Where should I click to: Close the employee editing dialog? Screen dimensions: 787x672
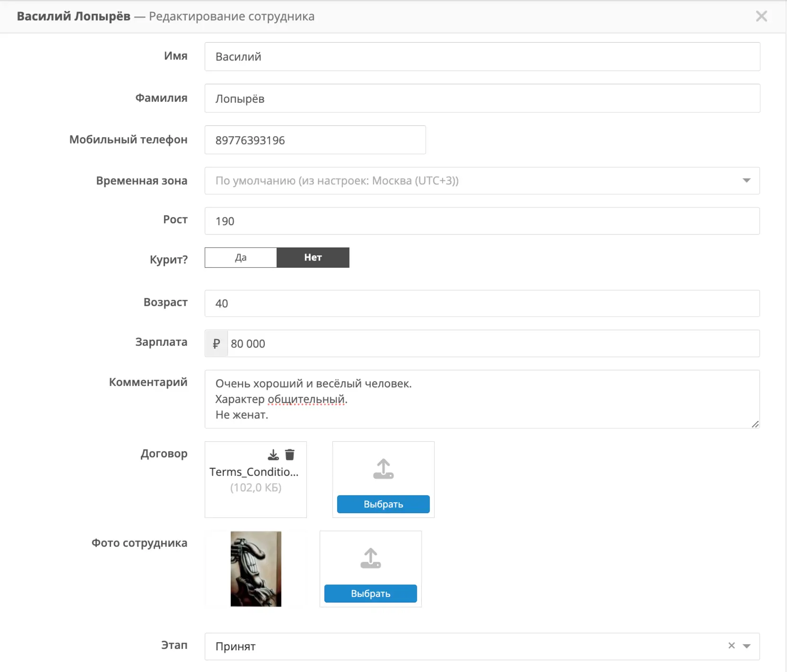761,16
